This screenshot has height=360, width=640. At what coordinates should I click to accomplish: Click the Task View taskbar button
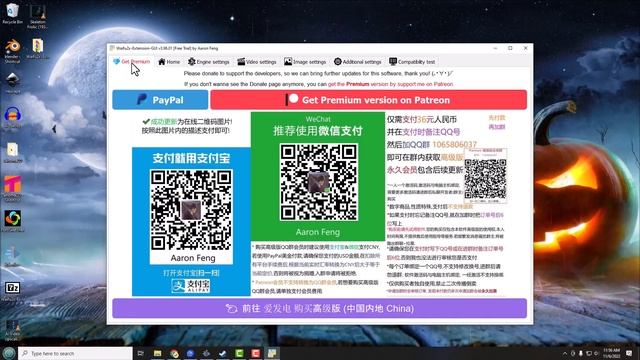pos(141,353)
